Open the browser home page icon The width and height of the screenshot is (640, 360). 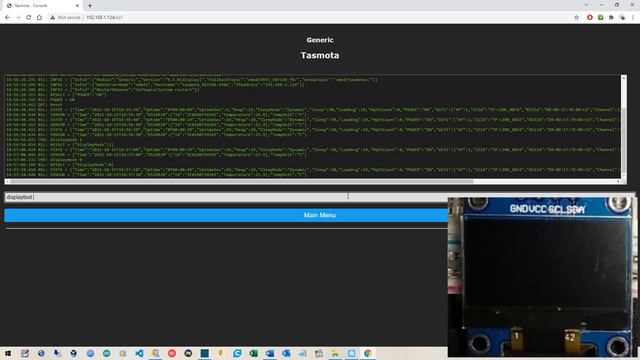pyautogui.click(x=39, y=18)
